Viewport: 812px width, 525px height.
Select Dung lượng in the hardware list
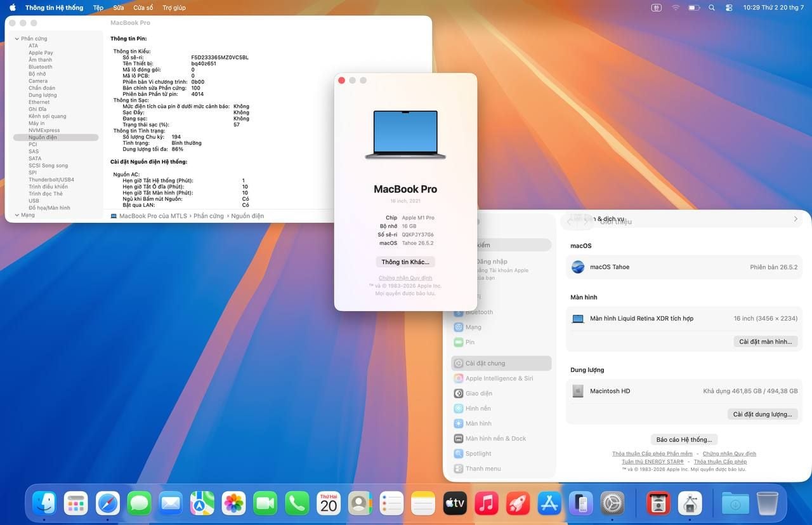43,95
